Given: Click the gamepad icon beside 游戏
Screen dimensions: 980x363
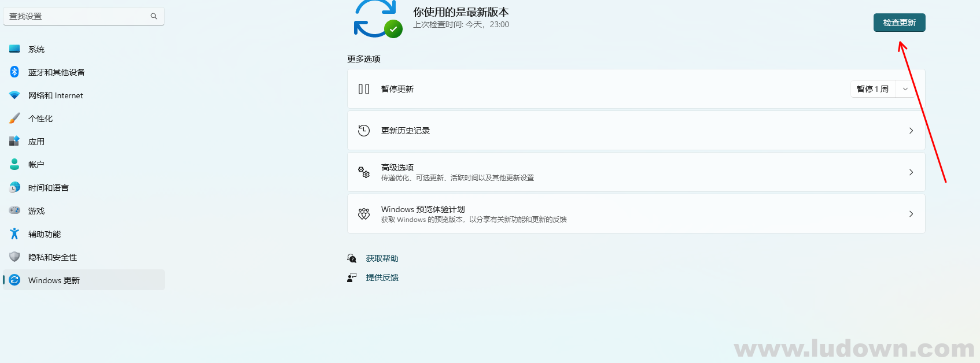Looking at the screenshot, I should pos(14,210).
